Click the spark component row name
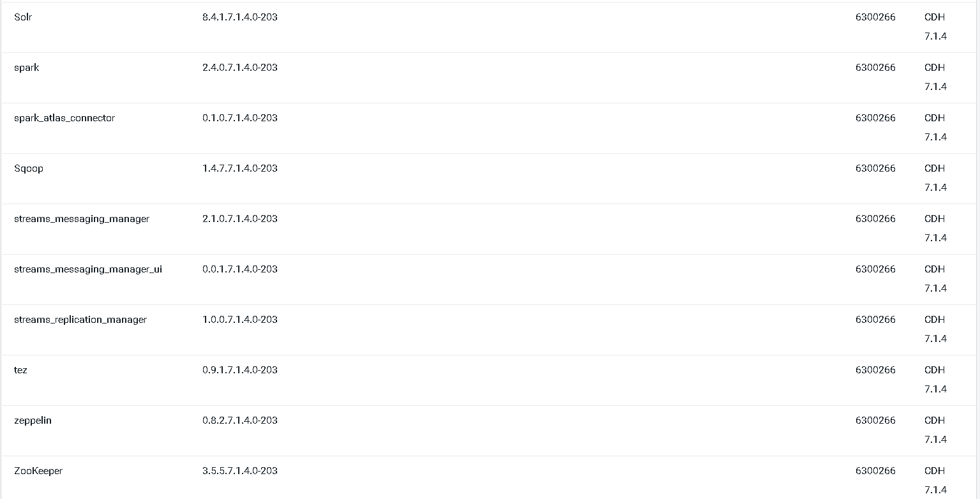The width and height of the screenshot is (980, 499). (26, 68)
